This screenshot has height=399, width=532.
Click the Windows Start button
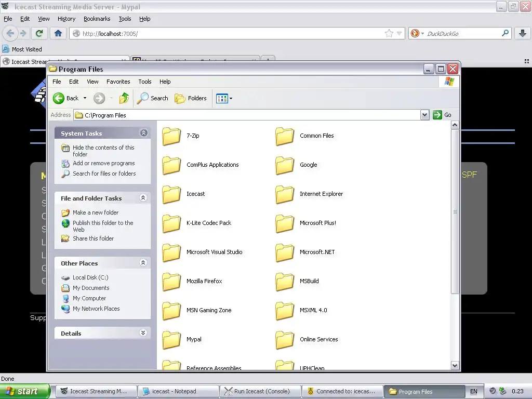coord(24,391)
